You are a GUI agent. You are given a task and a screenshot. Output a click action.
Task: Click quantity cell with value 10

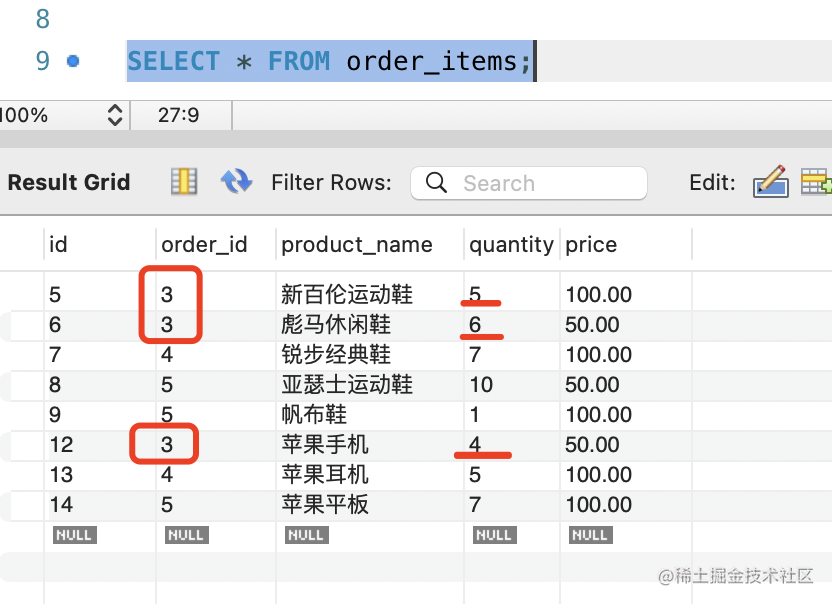[482, 385]
